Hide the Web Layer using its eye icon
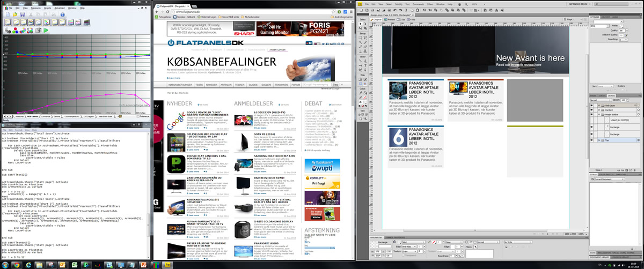Viewport: 644px width, 269px height. tap(591, 105)
